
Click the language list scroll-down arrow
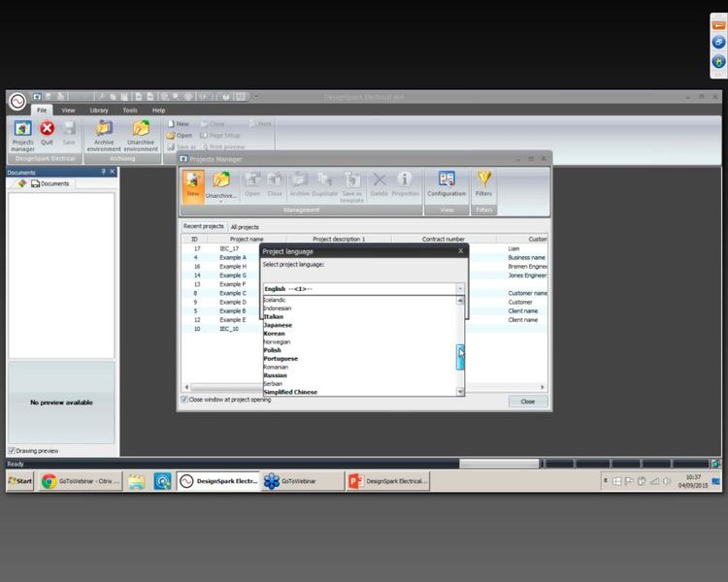460,392
